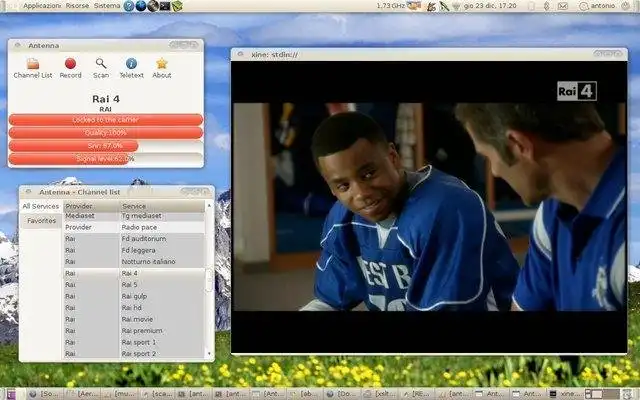Switch to the [mu... taskbar entry
The width and height of the screenshot is (640, 400).
[119, 394]
